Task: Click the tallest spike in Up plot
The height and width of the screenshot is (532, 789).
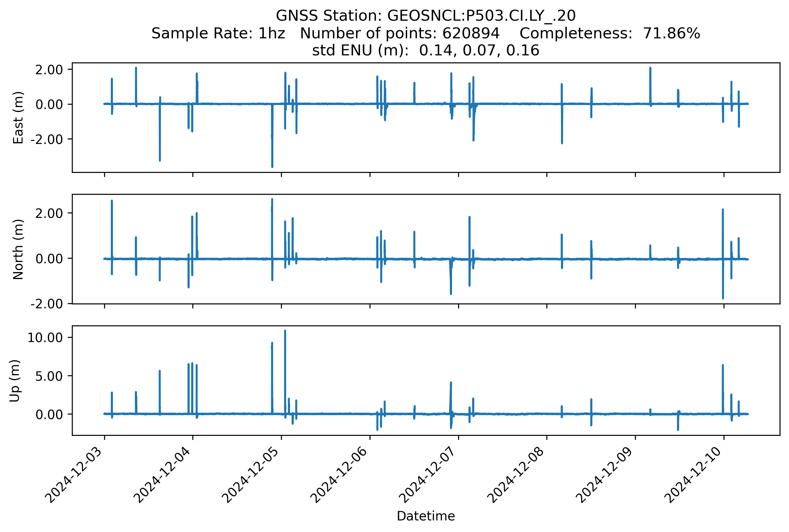Action: [285, 339]
